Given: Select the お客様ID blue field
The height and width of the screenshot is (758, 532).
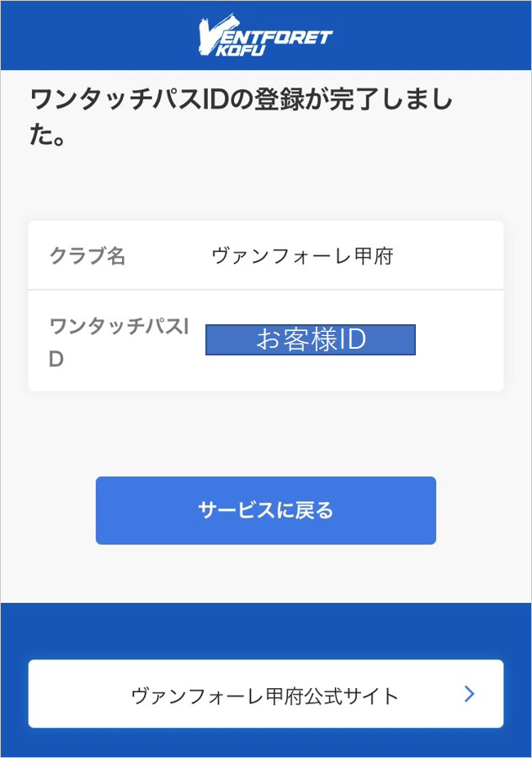Looking at the screenshot, I should tap(311, 340).
